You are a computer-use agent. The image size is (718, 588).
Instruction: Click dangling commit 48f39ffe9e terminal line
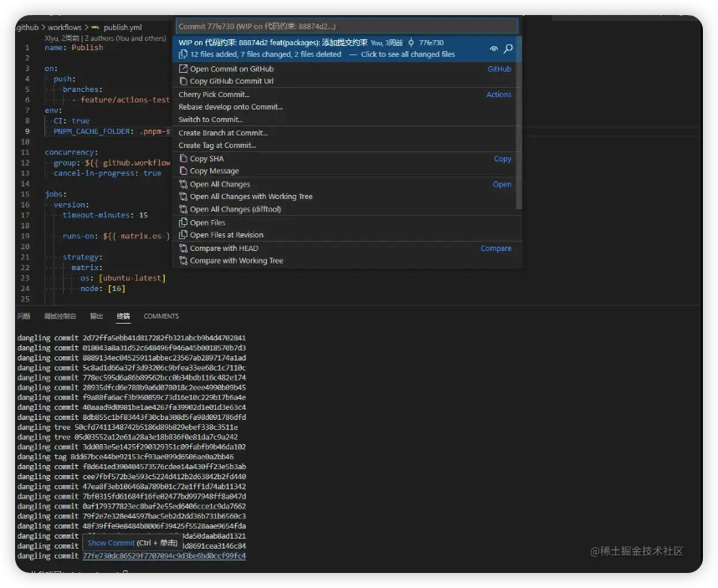click(x=131, y=526)
